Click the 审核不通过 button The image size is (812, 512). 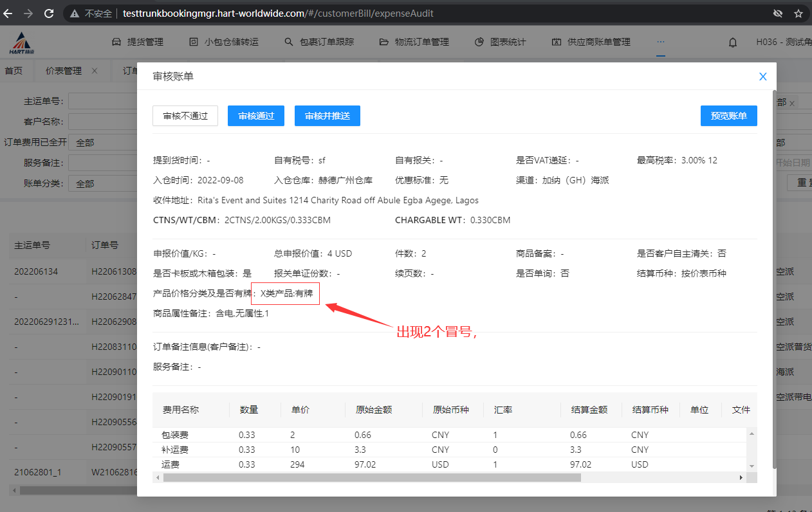185,116
